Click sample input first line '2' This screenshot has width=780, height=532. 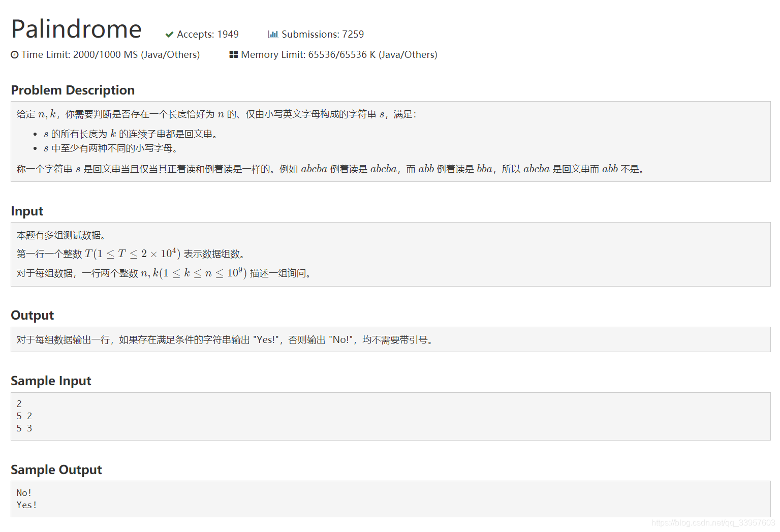19,404
